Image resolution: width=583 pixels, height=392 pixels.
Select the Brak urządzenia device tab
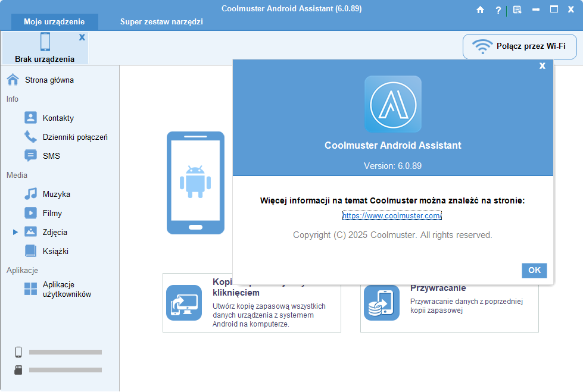click(x=45, y=48)
